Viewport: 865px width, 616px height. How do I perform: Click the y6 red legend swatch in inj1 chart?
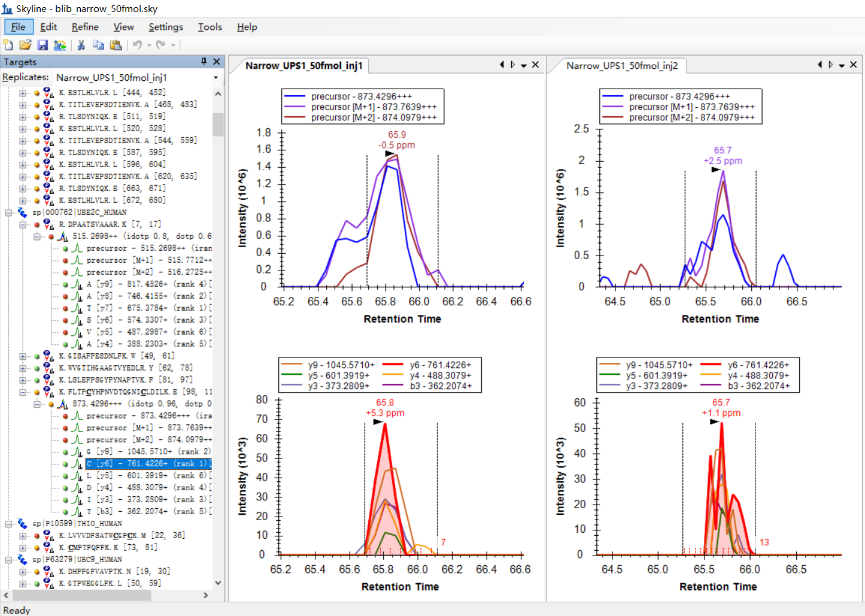tap(392, 365)
